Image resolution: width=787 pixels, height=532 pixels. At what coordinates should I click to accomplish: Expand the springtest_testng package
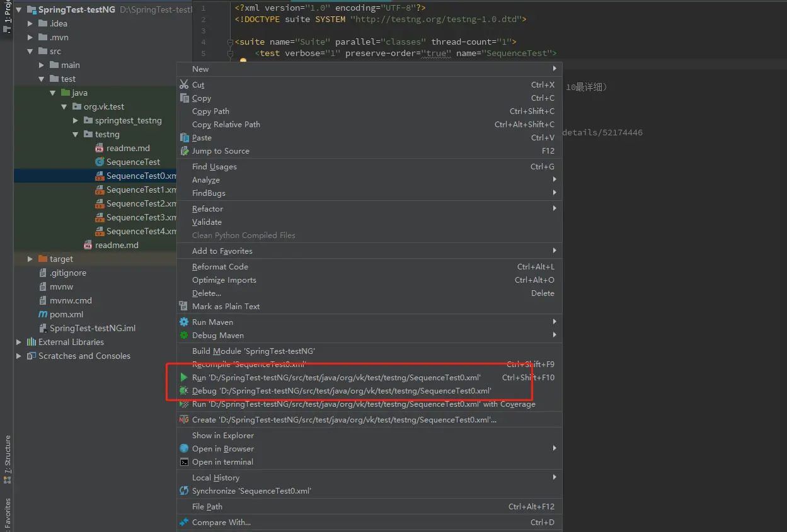coord(76,120)
